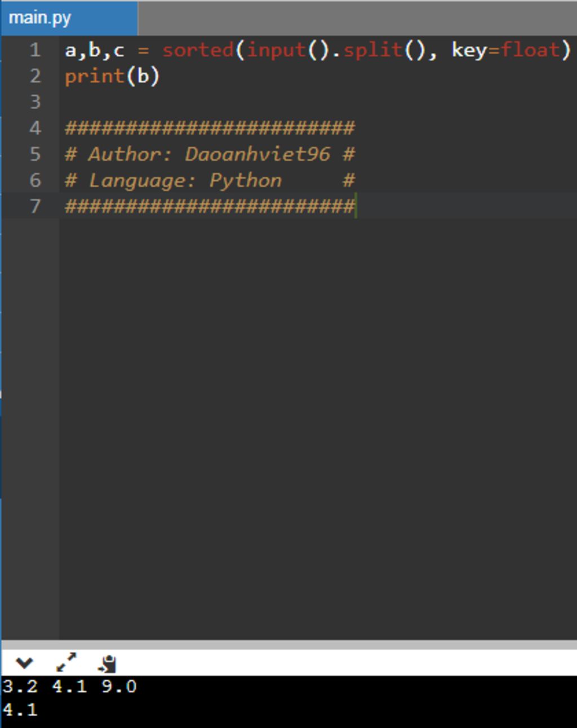Click the copy output icon in console bar
Screen dimensions: 577x728
pos(107,664)
